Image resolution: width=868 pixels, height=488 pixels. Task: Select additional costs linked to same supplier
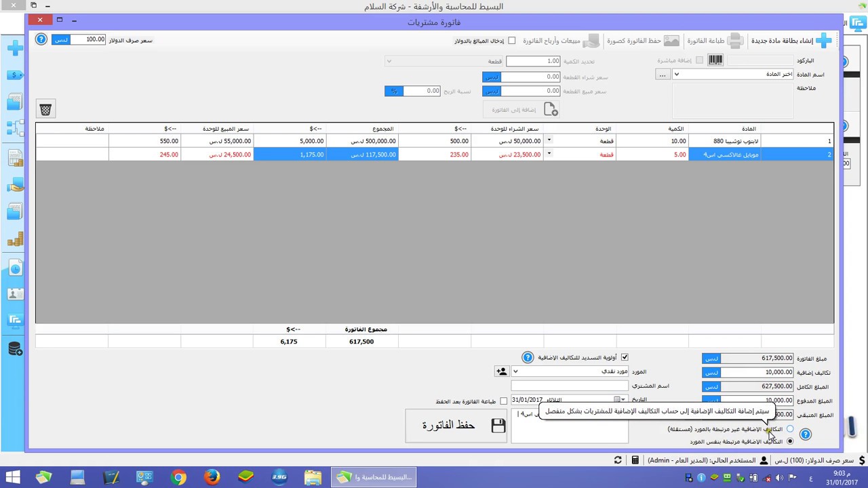pyautogui.click(x=790, y=441)
